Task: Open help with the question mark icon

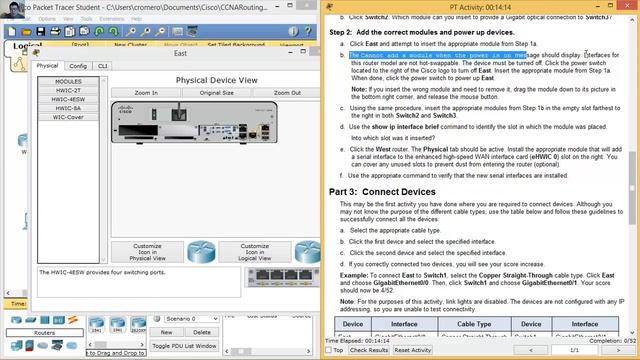Action: (x=308, y=31)
